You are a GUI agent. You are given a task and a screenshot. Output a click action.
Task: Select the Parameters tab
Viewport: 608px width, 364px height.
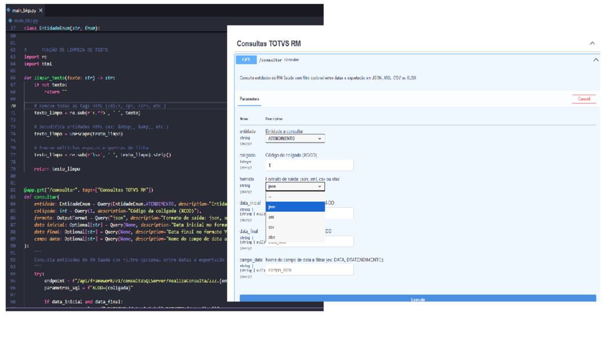pyautogui.click(x=250, y=99)
